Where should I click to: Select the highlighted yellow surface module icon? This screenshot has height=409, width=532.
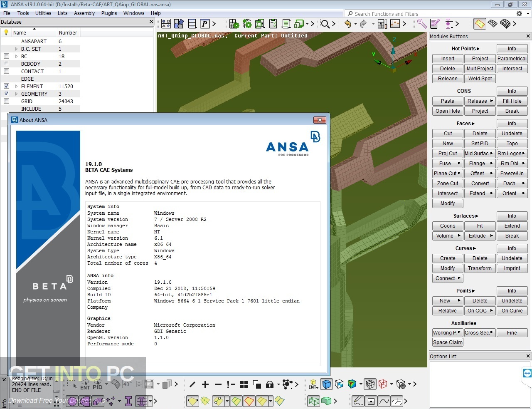[480, 24]
